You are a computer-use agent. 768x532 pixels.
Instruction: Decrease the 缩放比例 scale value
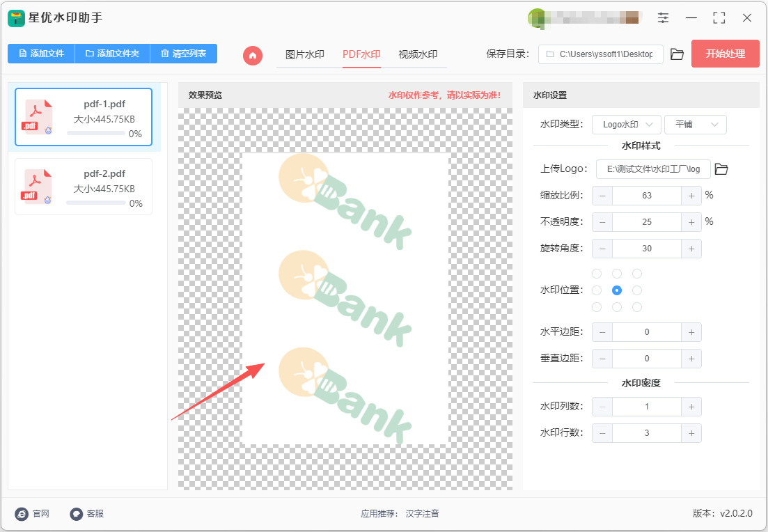pyautogui.click(x=602, y=196)
